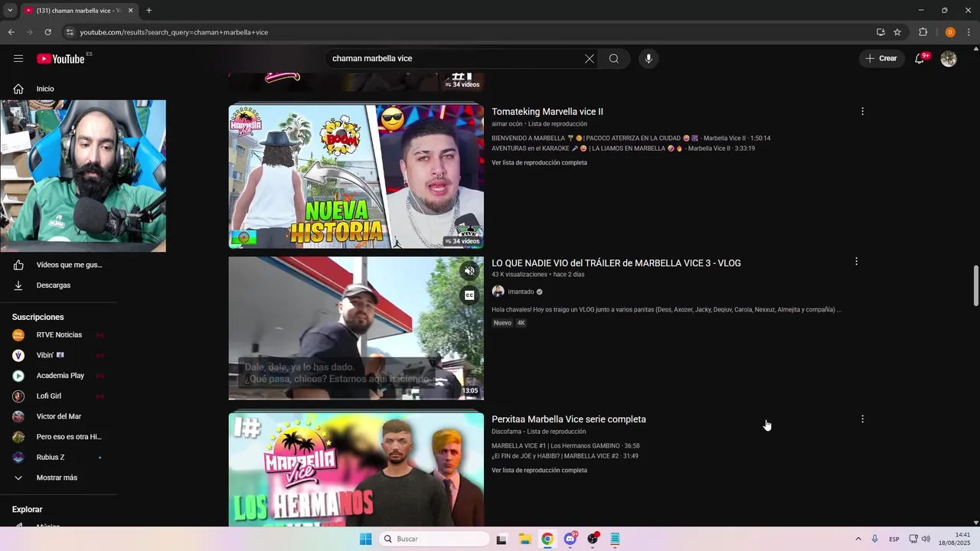The height and width of the screenshot is (551, 980).
Task: Open the YouTube notifications bell
Action: (920, 59)
